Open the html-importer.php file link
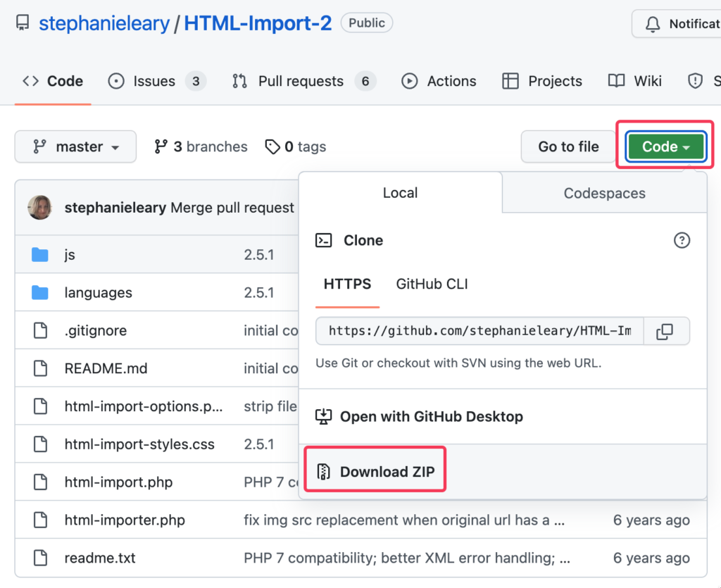721x588 pixels. 125,520
